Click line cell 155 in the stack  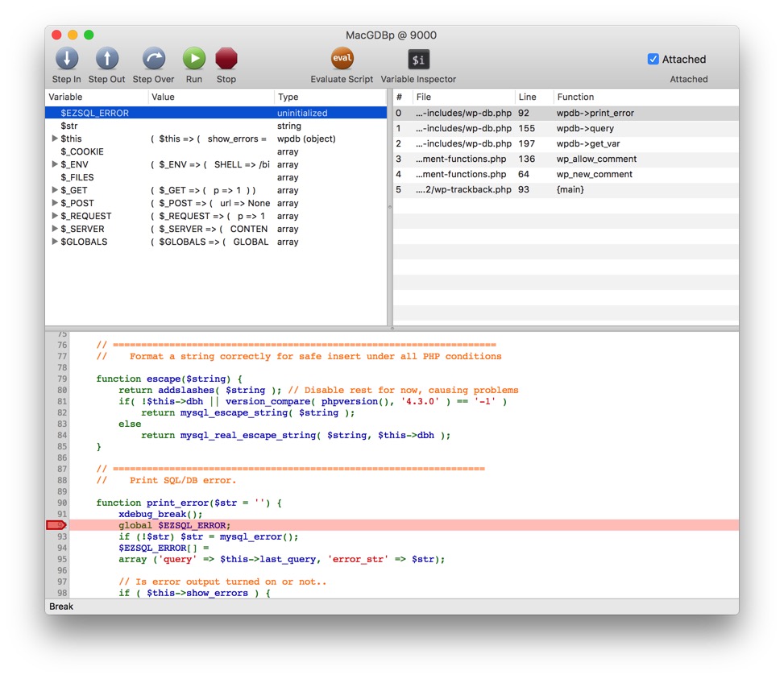[526, 128]
